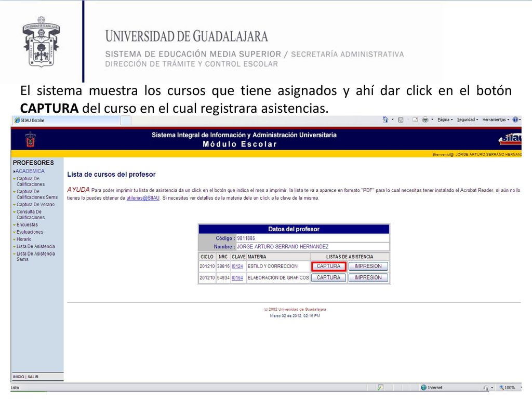Open the security lock dropdown in status bar

[x=492, y=388]
